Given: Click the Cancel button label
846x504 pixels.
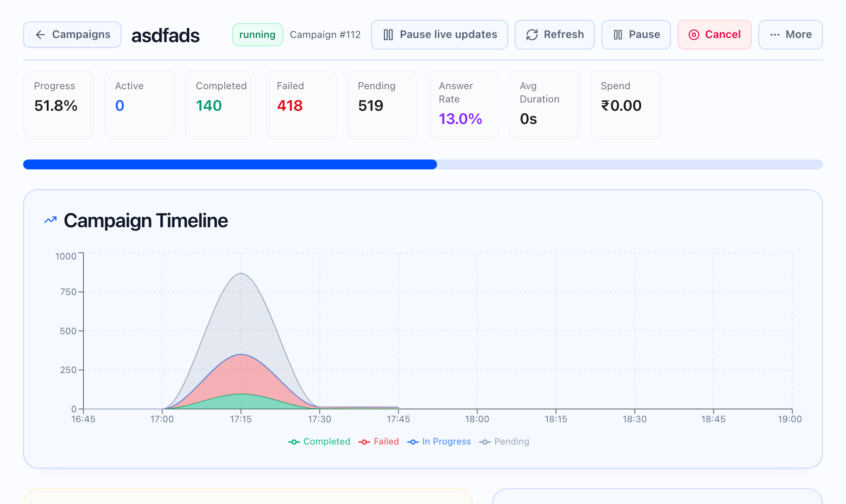Looking at the screenshot, I should click(723, 35).
